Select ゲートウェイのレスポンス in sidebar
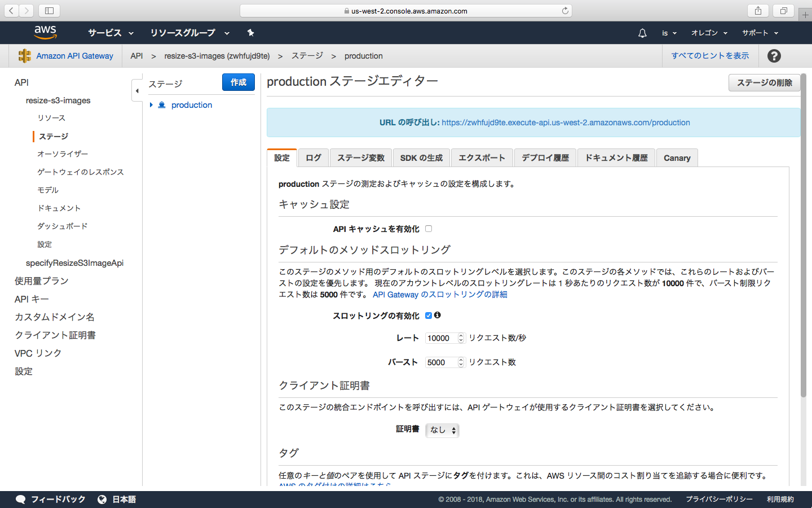 click(x=81, y=172)
